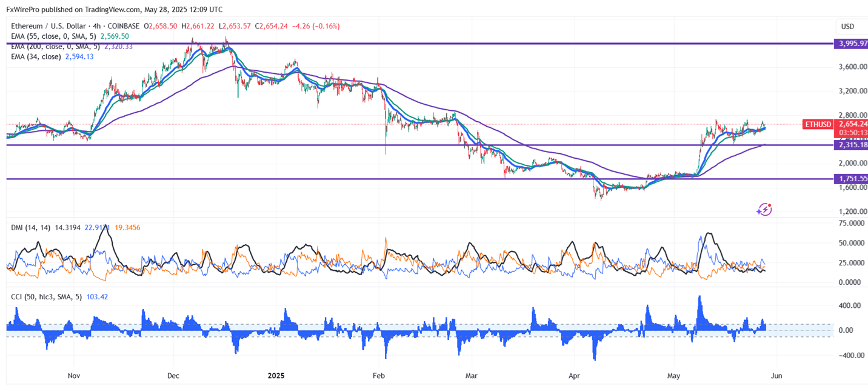The image size is (868, 386).
Task: Click the 2,315.18 price level label
Action: (x=850, y=145)
